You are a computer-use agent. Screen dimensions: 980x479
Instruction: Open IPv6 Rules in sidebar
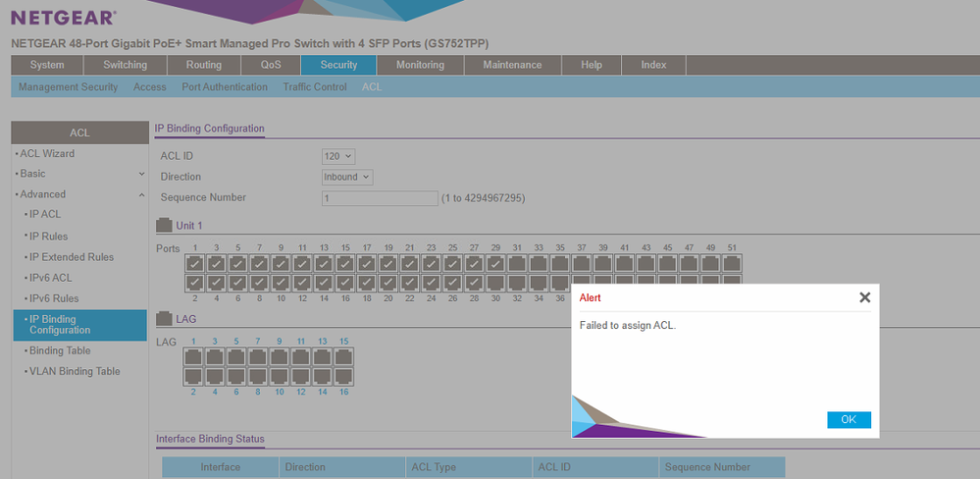(54, 298)
